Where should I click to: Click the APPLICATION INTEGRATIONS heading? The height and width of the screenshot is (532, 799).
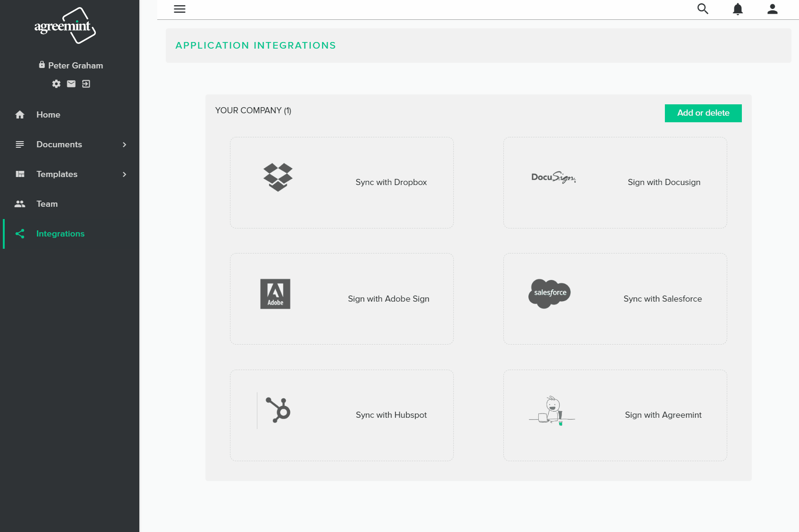click(x=255, y=45)
